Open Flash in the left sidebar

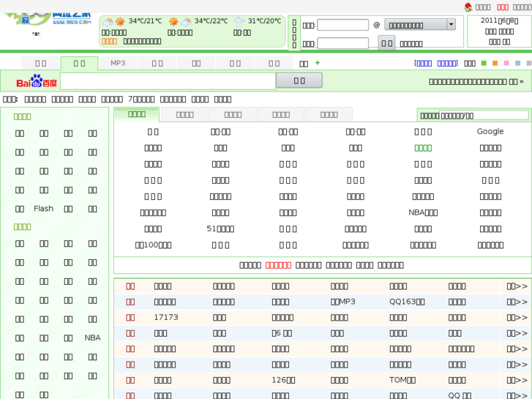[x=43, y=209]
